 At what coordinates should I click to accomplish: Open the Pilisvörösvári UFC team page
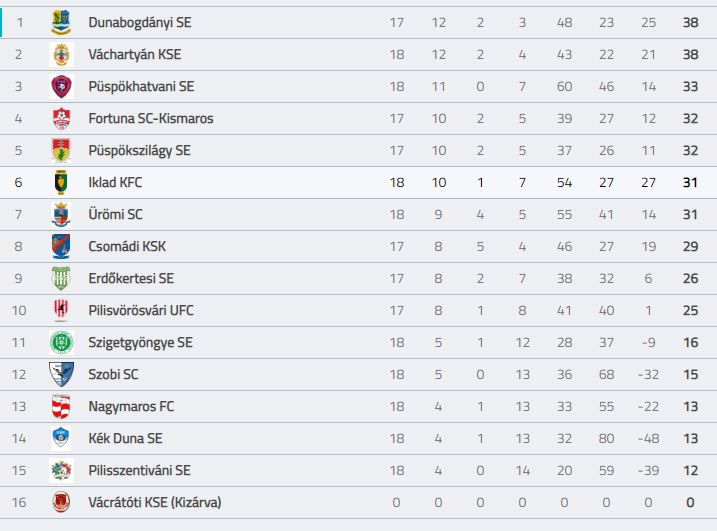(x=141, y=311)
